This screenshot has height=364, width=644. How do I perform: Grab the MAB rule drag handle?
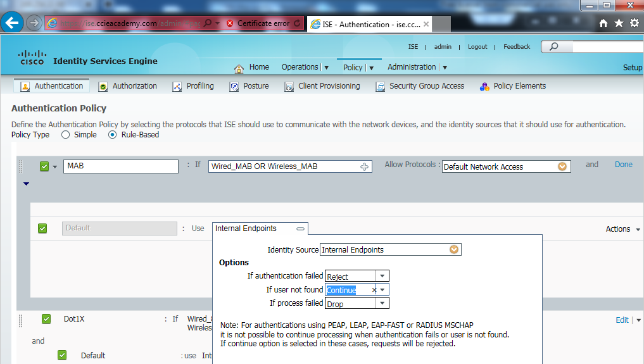[x=21, y=166]
